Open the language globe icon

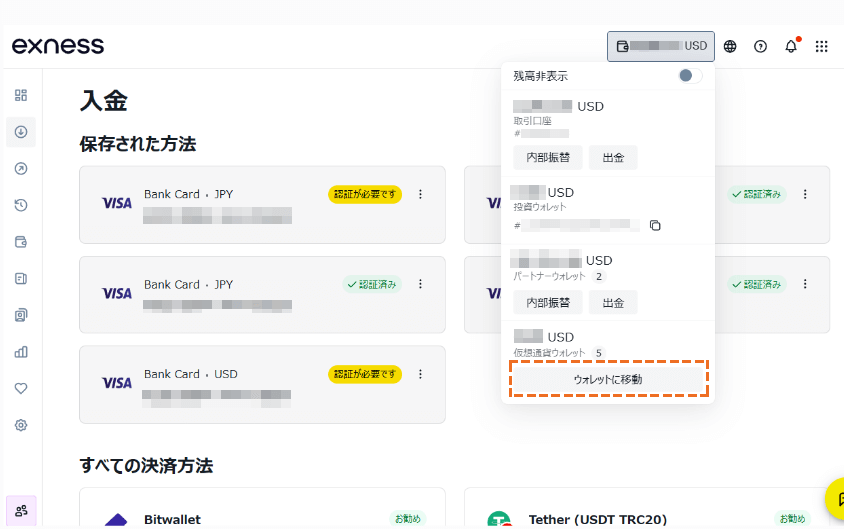pyautogui.click(x=730, y=46)
